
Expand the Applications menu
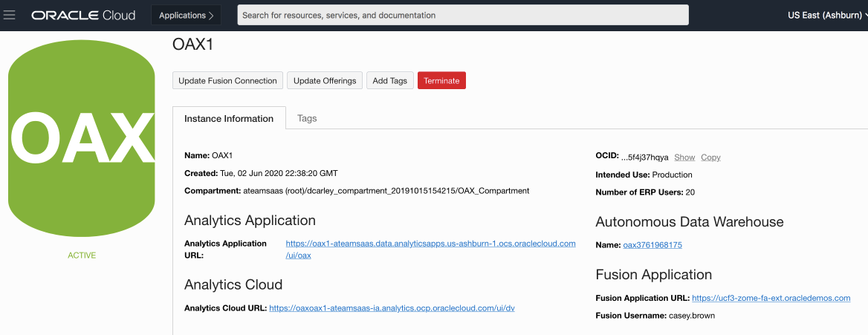[186, 15]
